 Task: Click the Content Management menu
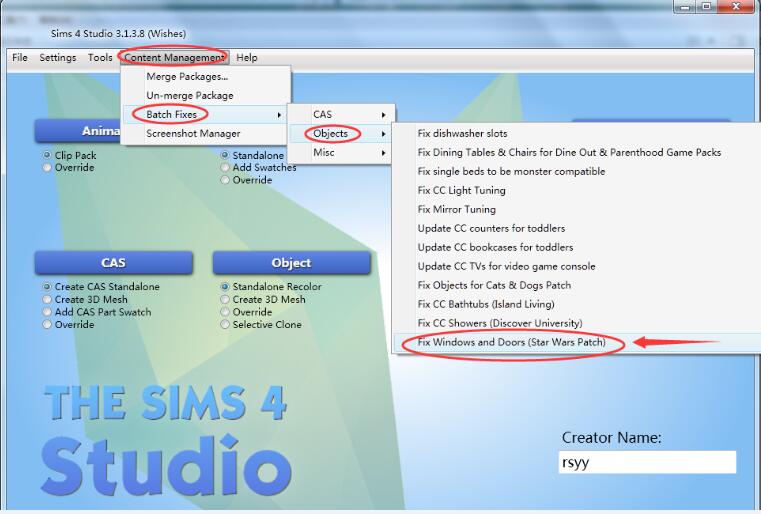point(175,57)
